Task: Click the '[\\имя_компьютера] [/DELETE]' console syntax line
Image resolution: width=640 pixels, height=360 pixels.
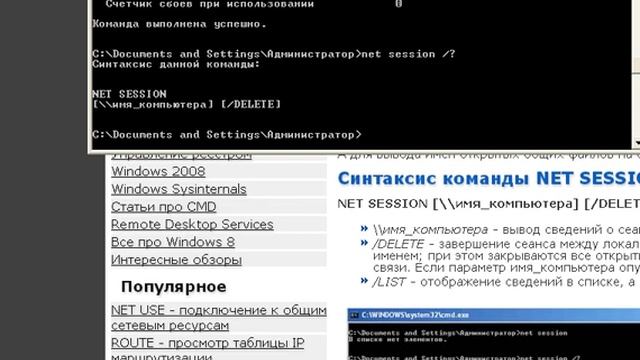Action: point(187,104)
